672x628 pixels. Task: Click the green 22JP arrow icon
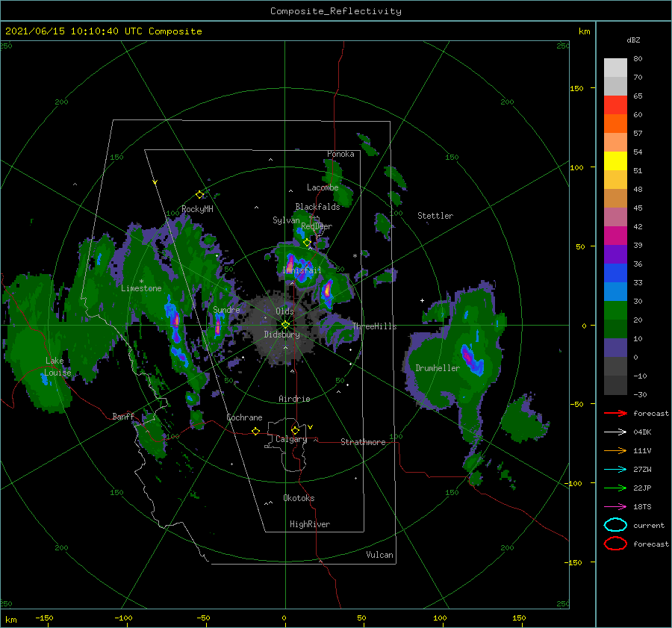(x=615, y=488)
